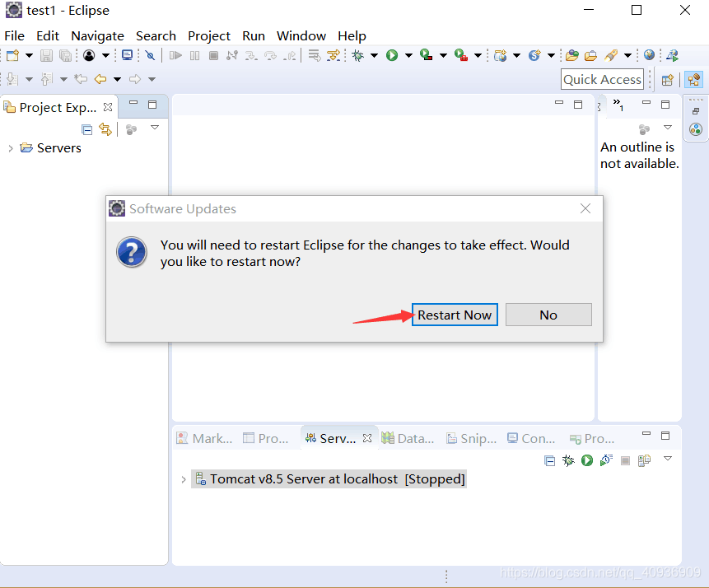
Task: Click the Open Web Browser globe icon
Action: point(650,55)
